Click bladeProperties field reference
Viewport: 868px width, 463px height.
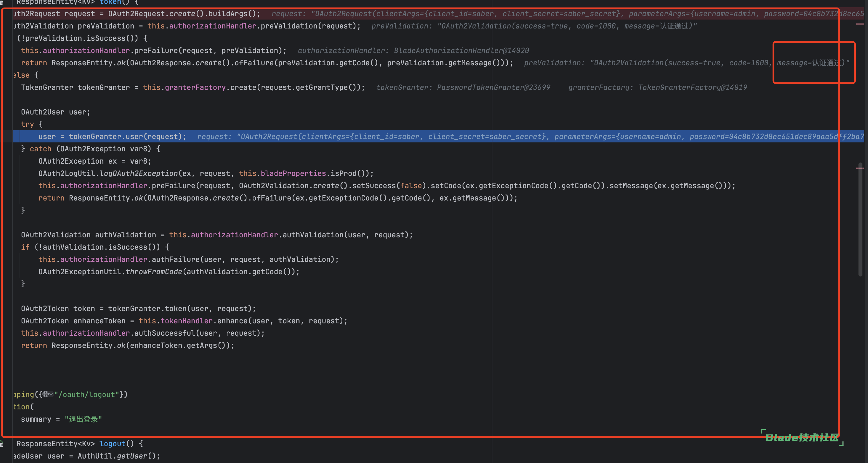point(293,173)
